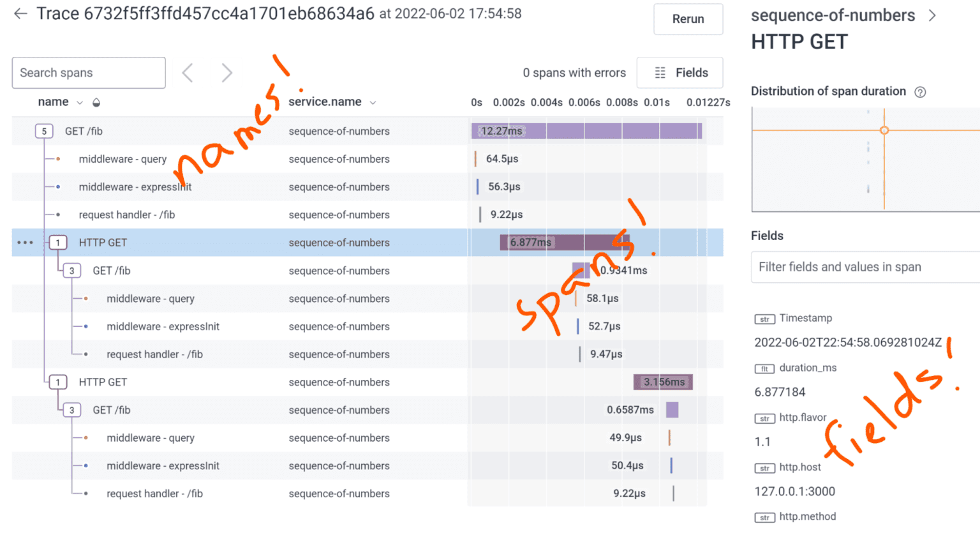Open the Fields button
The height and width of the screenshot is (535, 980).
680,73
